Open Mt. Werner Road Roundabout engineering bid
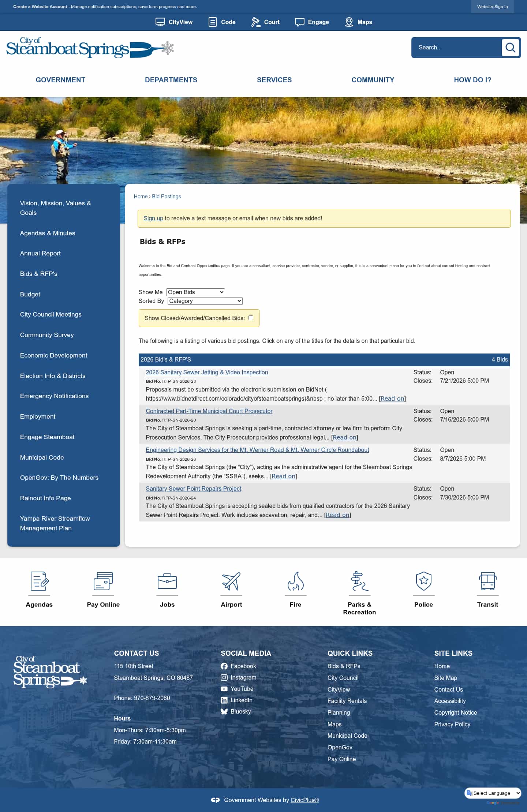Viewport: 527px width, 812px height. 257,450
